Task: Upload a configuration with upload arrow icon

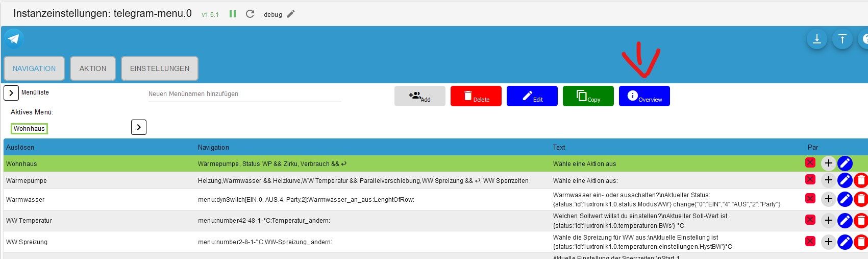Action: pos(842,39)
